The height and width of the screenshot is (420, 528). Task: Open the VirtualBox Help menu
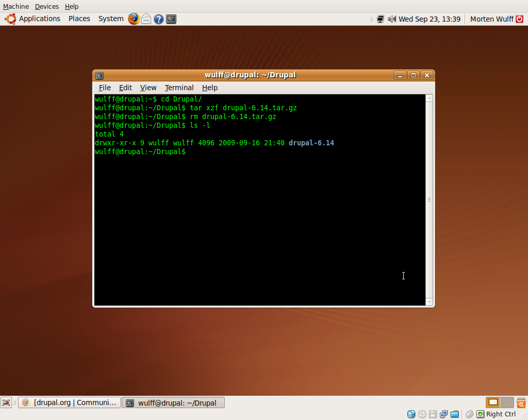point(72,6)
